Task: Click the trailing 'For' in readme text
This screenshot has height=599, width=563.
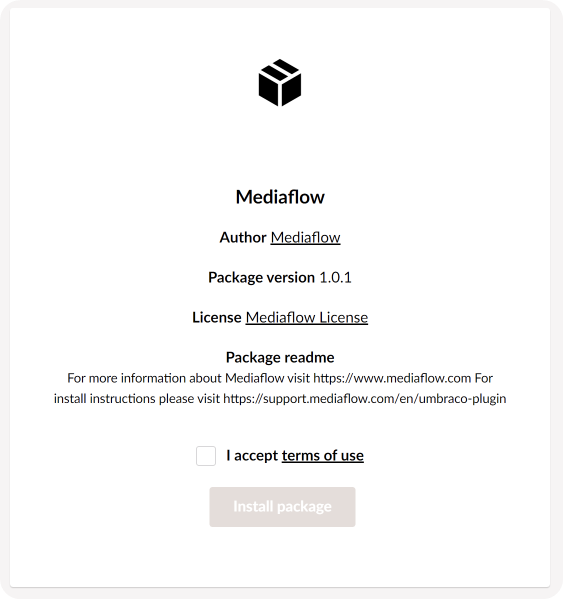Action: click(484, 378)
